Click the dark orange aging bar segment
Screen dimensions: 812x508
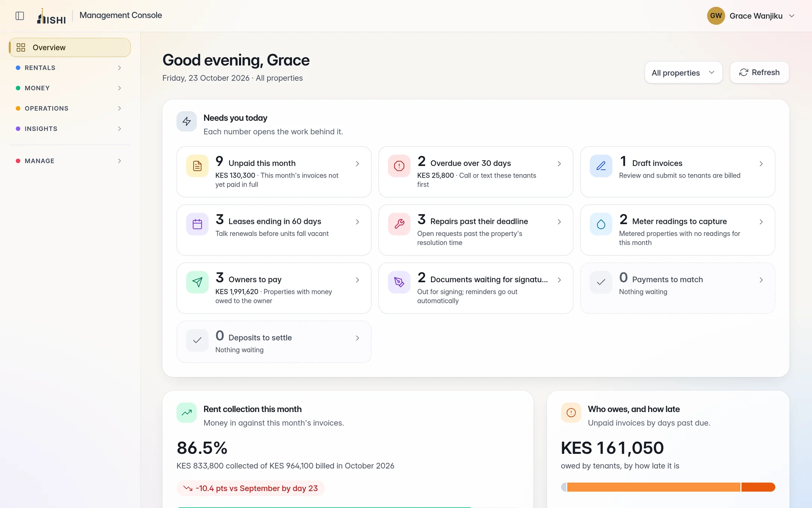(758, 487)
